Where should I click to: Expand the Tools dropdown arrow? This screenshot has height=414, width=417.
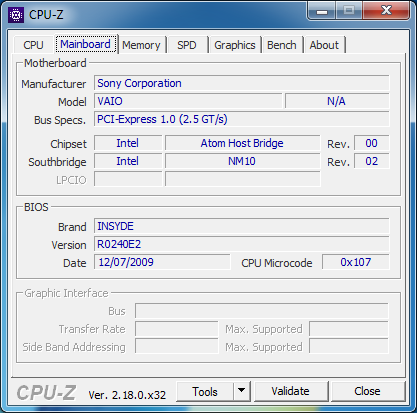tap(242, 392)
